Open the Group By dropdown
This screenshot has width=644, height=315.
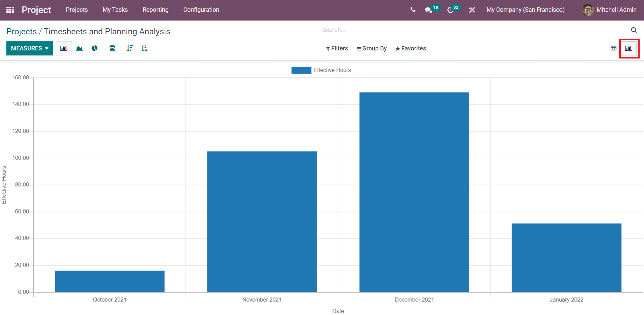[x=372, y=48]
